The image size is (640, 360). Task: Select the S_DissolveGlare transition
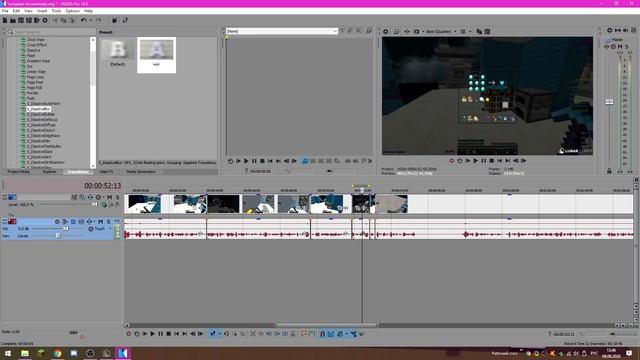pyautogui.click(x=40, y=151)
